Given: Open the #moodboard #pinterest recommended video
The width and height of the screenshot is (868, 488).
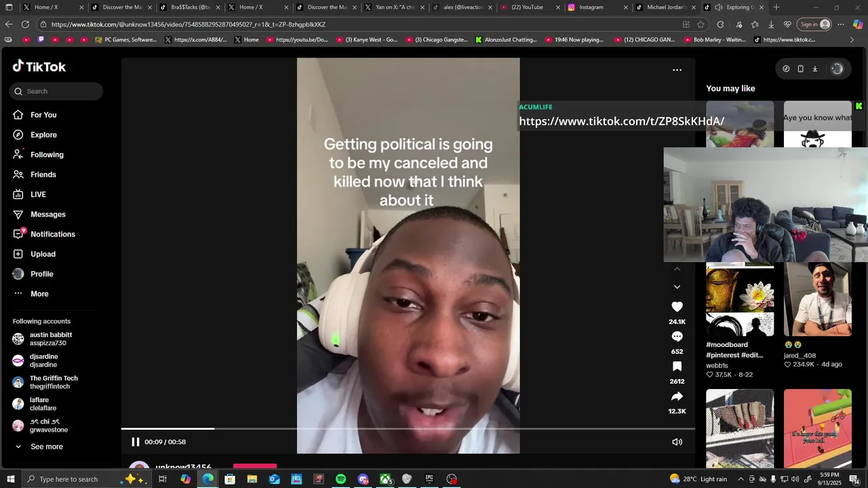Looking at the screenshot, I should click(x=740, y=299).
